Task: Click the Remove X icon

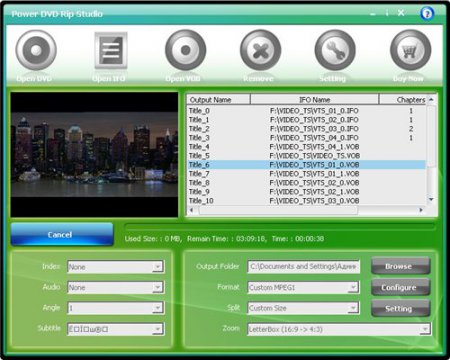Action: [260, 50]
